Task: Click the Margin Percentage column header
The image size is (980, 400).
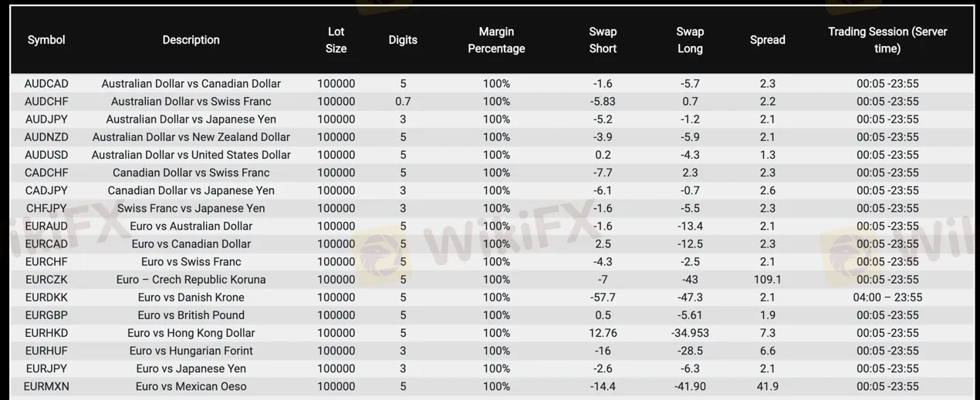Action: tap(496, 40)
